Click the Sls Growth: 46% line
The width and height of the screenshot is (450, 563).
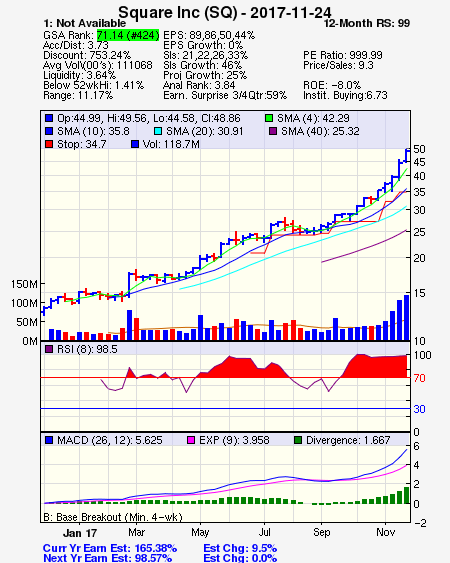pos(202,65)
